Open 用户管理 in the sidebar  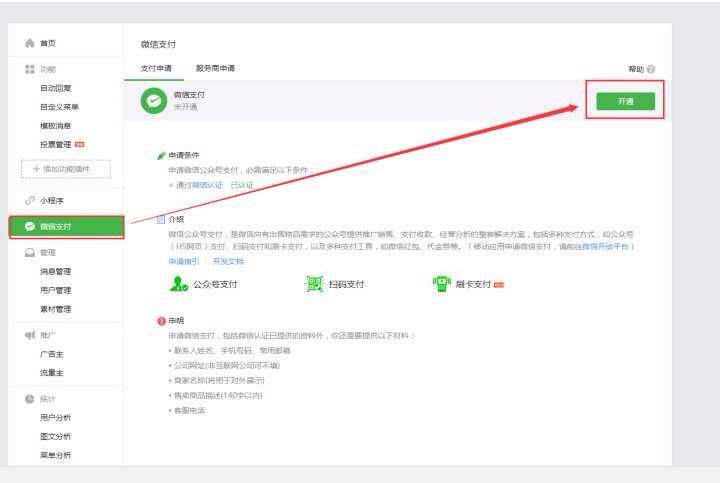56,290
